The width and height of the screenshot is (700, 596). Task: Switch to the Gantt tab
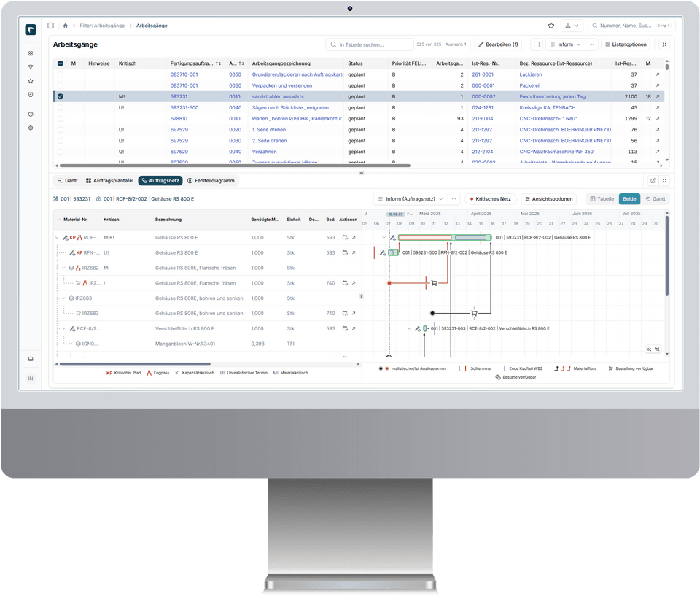click(x=67, y=180)
